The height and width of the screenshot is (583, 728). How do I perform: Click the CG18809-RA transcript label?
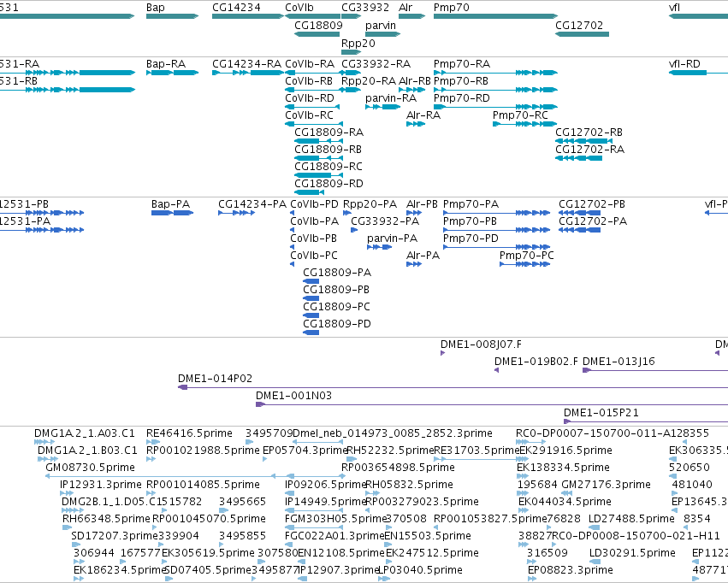[x=328, y=132]
